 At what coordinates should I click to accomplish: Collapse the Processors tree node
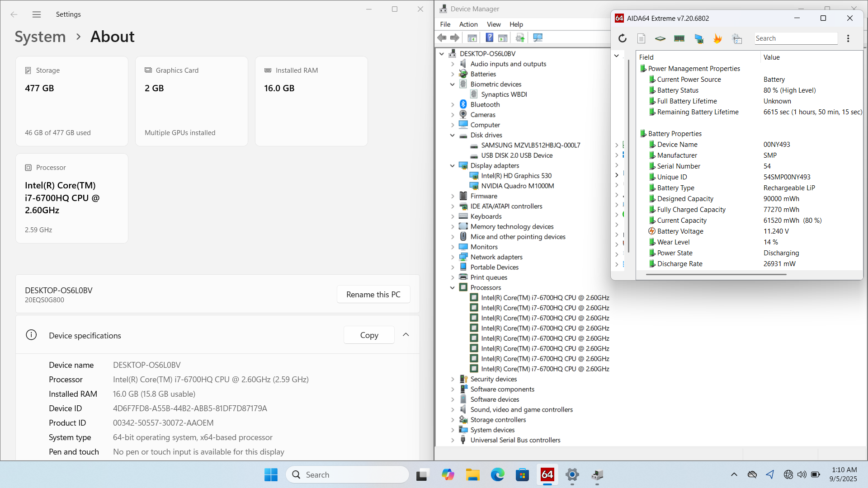(453, 287)
